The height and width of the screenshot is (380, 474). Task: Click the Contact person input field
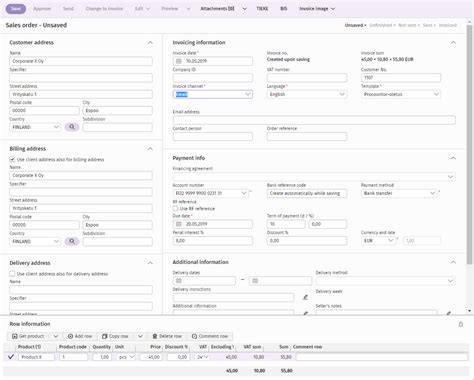coord(213,136)
